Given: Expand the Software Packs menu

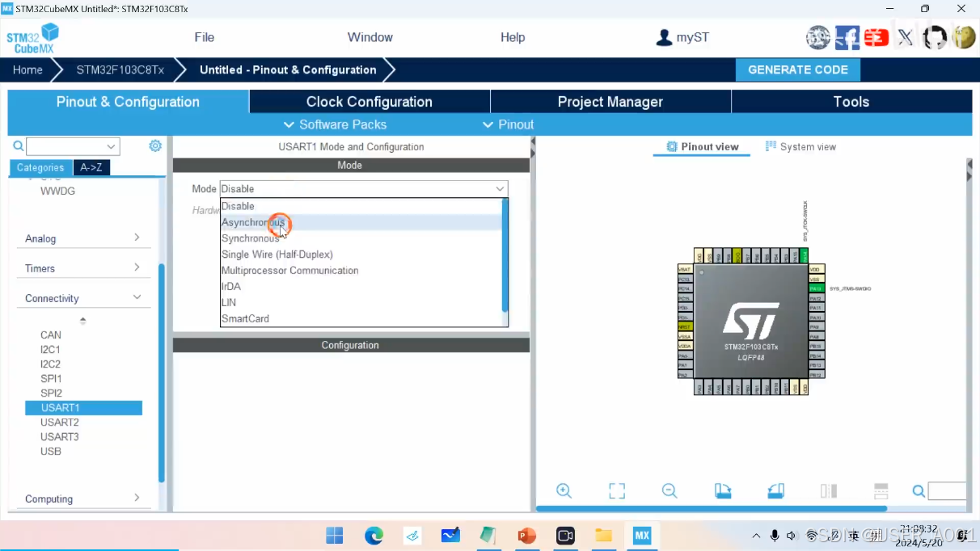Looking at the screenshot, I should (x=335, y=124).
